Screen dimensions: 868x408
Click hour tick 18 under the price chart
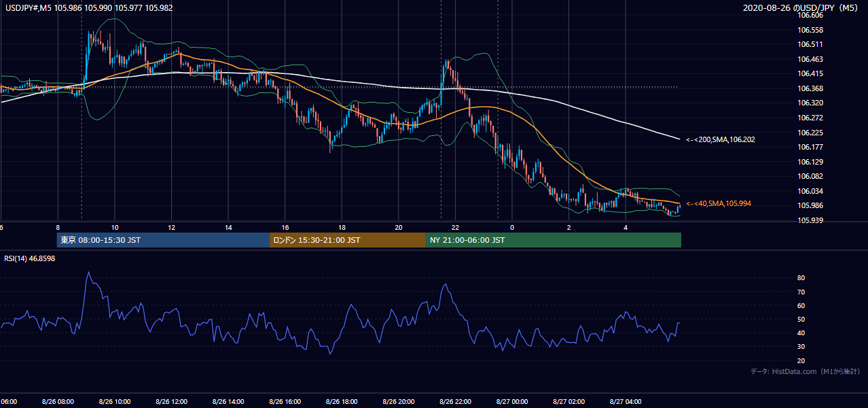coord(342,228)
